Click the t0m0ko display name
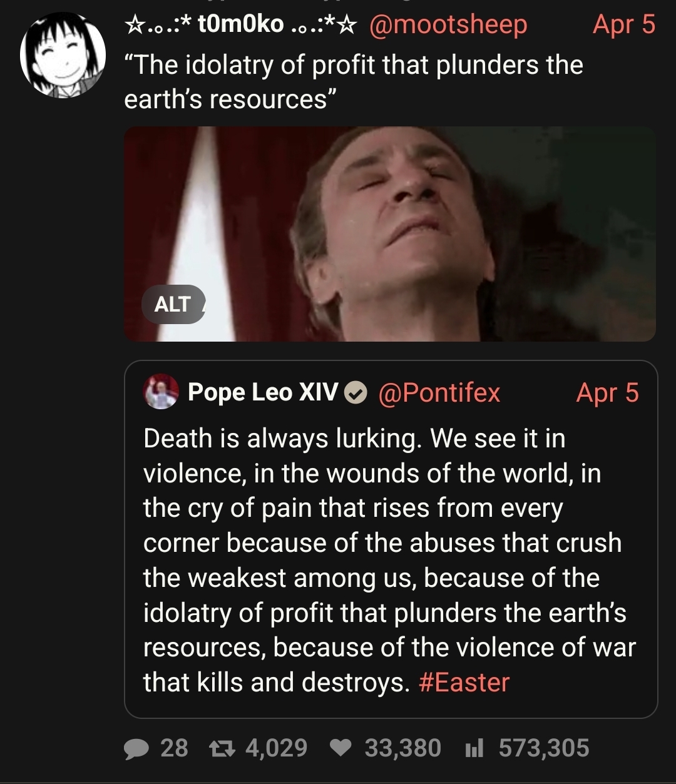This screenshot has width=676, height=784. (x=241, y=25)
